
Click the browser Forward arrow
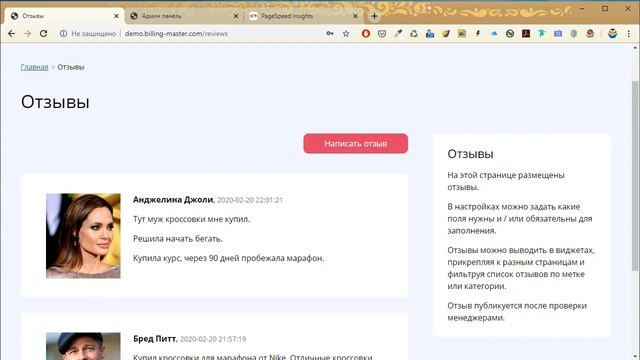coord(27,33)
